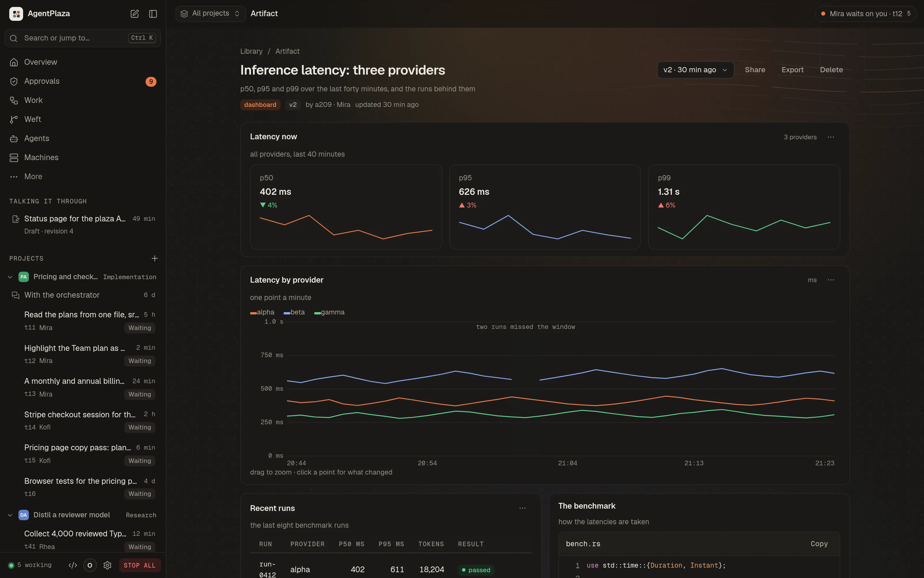Click the 5 working status indicator

tap(30, 565)
